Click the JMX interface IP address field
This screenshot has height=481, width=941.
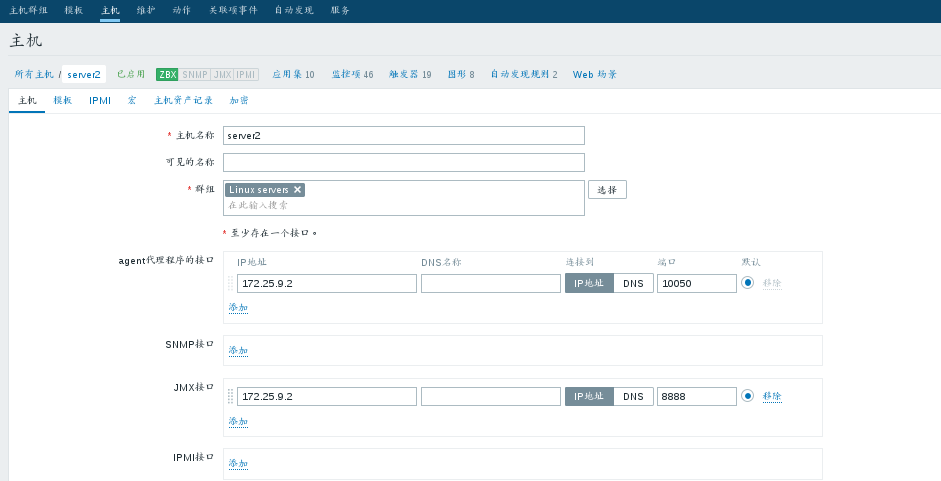[x=327, y=396]
